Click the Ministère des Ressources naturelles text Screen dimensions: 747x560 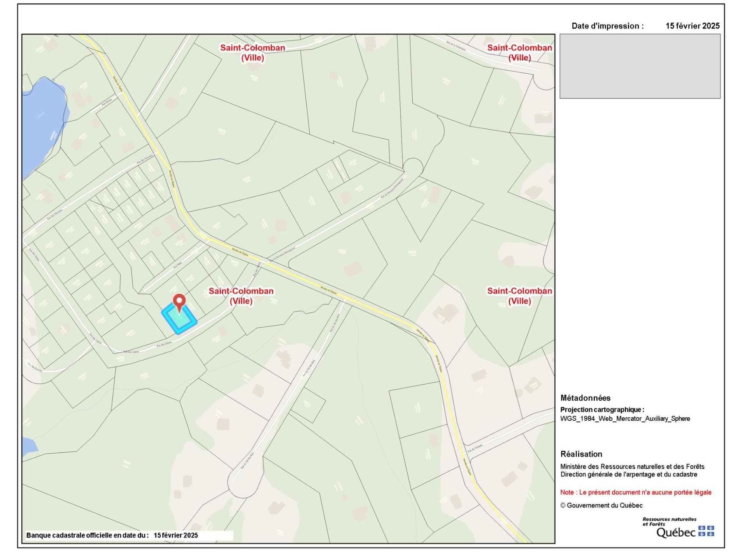click(x=632, y=467)
